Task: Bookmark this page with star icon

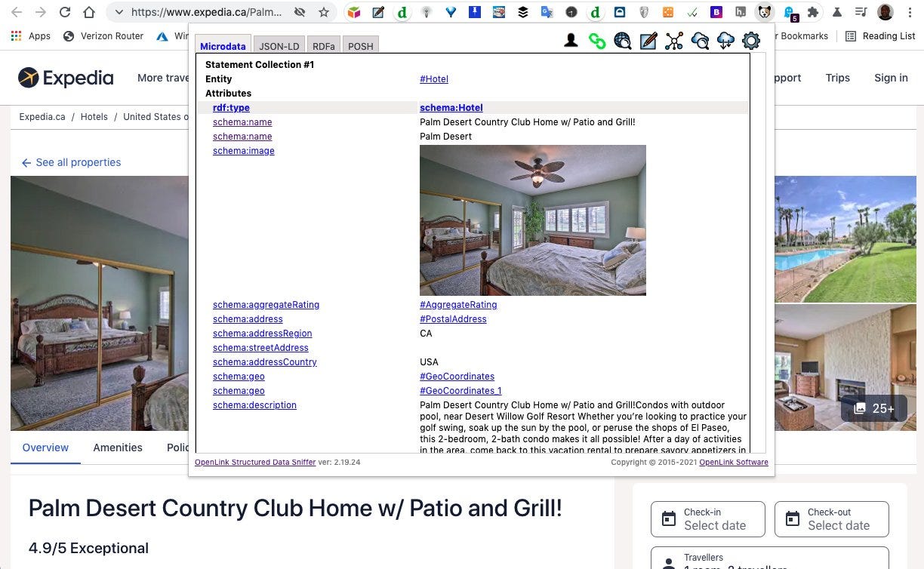Action: [324, 12]
